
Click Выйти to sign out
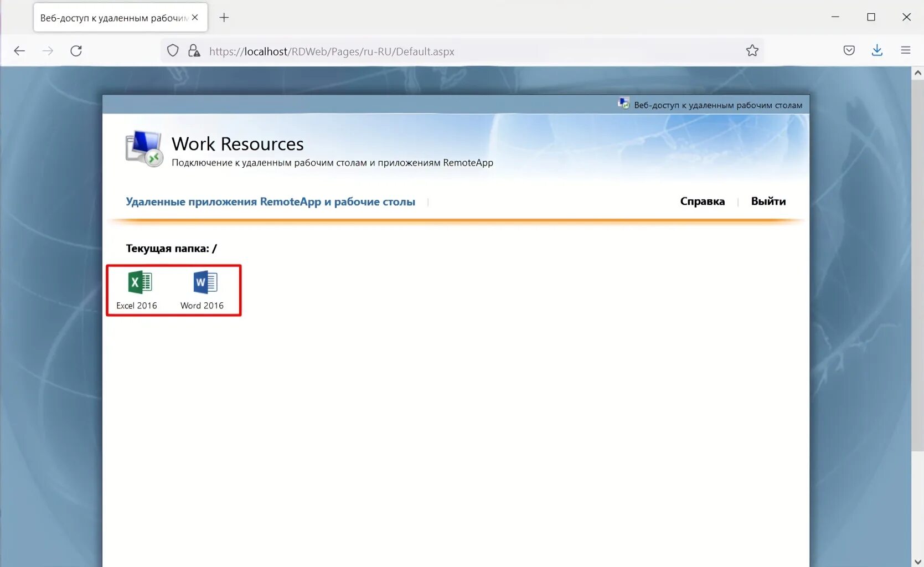(x=768, y=201)
